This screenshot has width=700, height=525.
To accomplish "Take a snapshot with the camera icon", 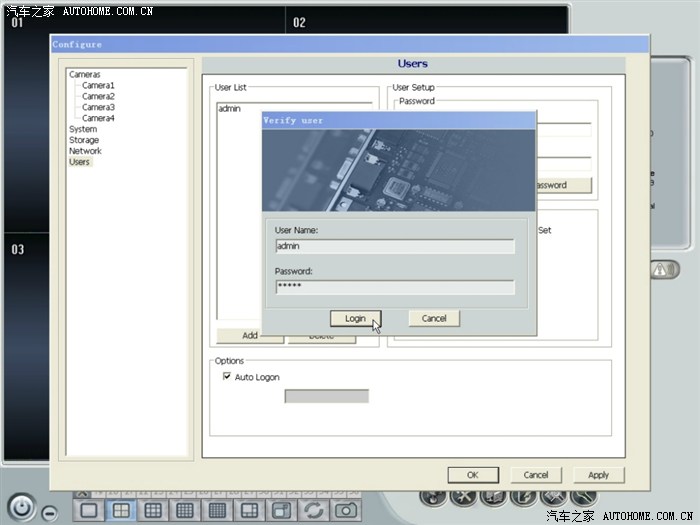I will coord(346,510).
